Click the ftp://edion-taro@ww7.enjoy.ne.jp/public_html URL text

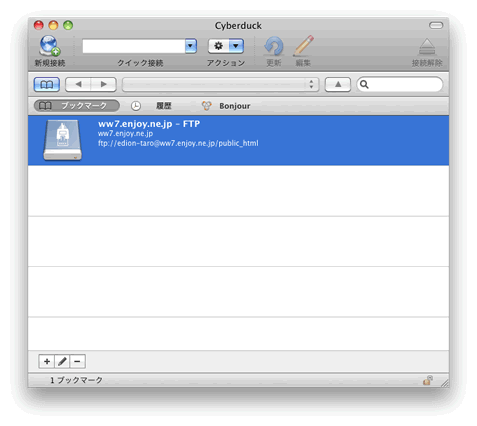point(178,143)
